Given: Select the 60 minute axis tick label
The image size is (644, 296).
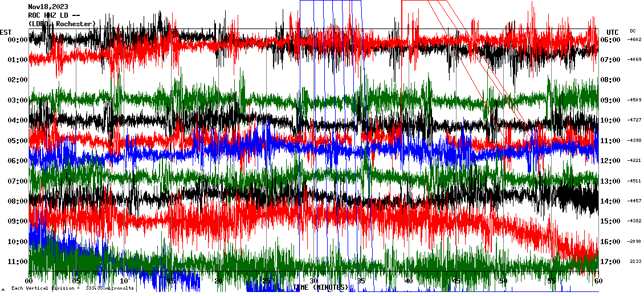Looking at the screenshot, I should click(x=598, y=281).
